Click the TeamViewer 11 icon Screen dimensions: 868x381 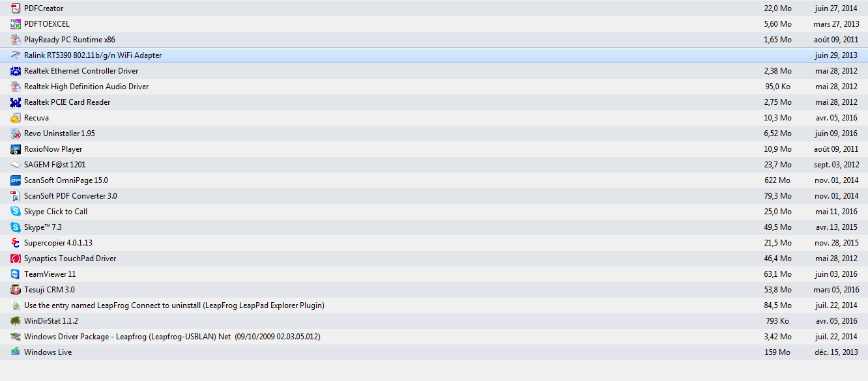[16, 274]
